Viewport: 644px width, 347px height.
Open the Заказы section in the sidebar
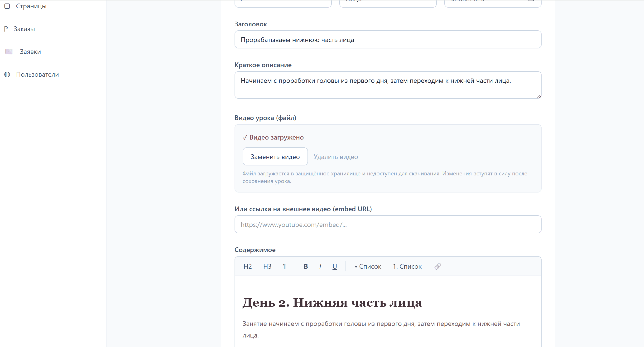[x=19, y=29]
